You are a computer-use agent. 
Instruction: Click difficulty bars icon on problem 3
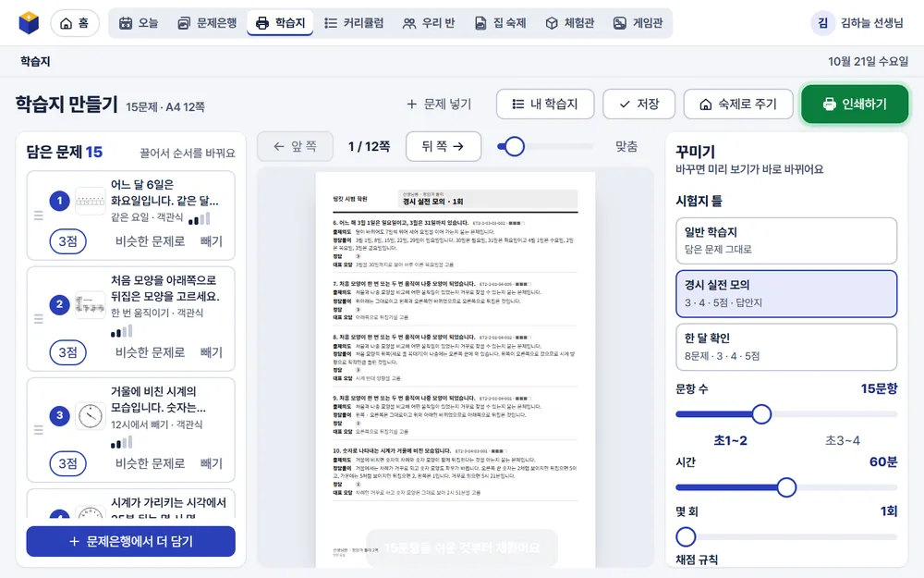click(121, 442)
